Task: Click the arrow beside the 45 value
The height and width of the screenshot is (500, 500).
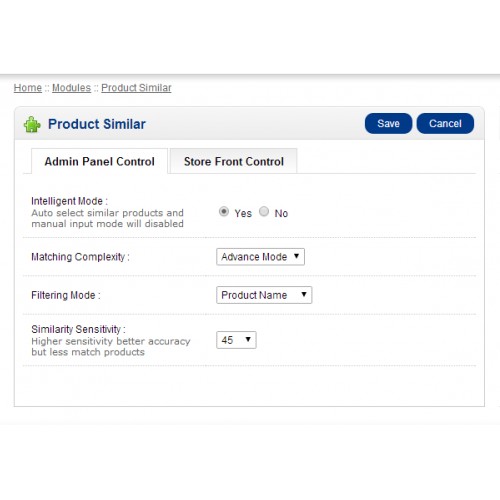Action: [248, 339]
